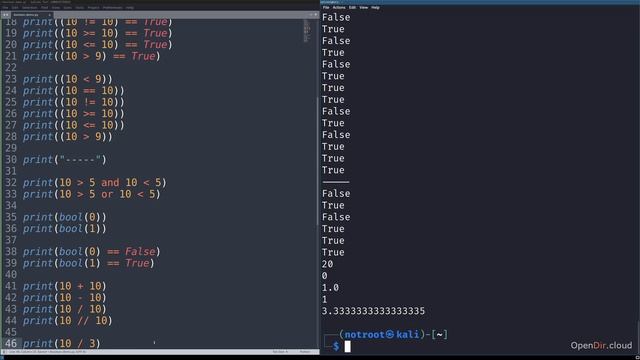The image size is (640, 360).
Task: Click code line print(bool(1)) on line 36
Action: (x=64, y=229)
